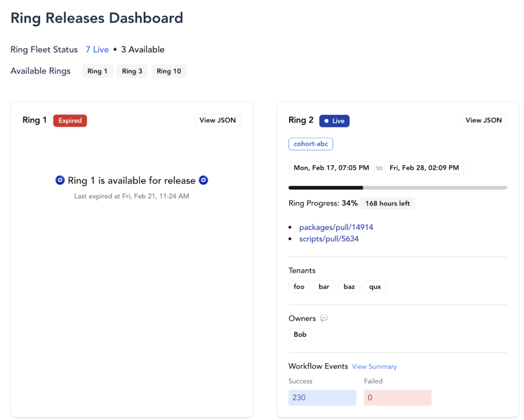Click the Expired badge on Ring 1
524x420 pixels.
(x=70, y=120)
